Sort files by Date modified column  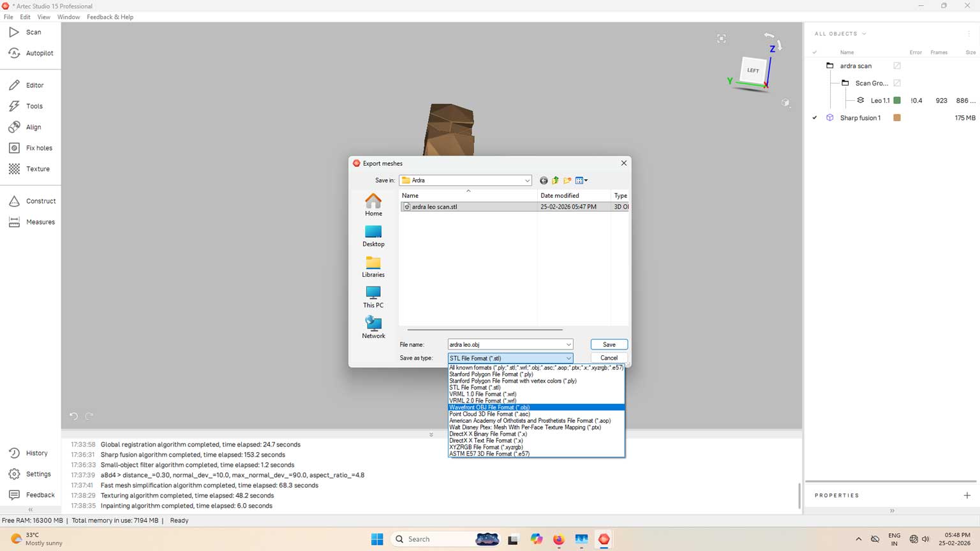coord(574,195)
